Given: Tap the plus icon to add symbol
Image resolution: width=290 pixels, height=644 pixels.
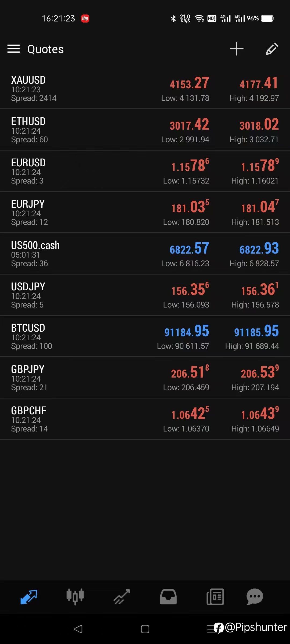Looking at the screenshot, I should coord(237,49).
